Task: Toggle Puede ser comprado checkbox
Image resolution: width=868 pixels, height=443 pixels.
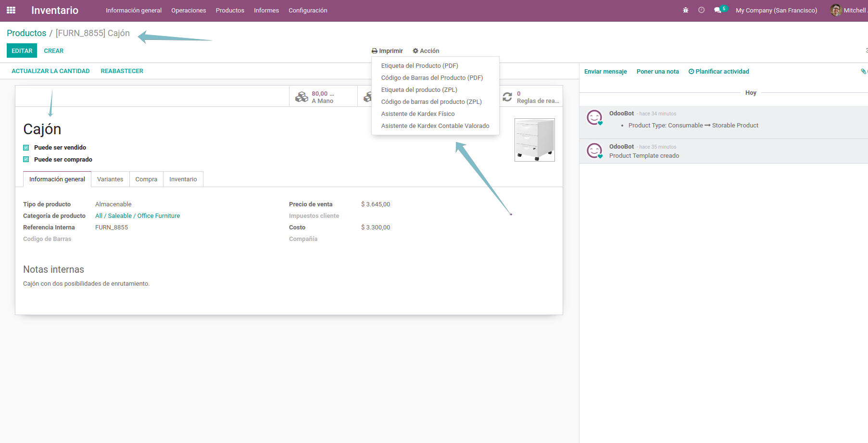Action: (x=26, y=160)
